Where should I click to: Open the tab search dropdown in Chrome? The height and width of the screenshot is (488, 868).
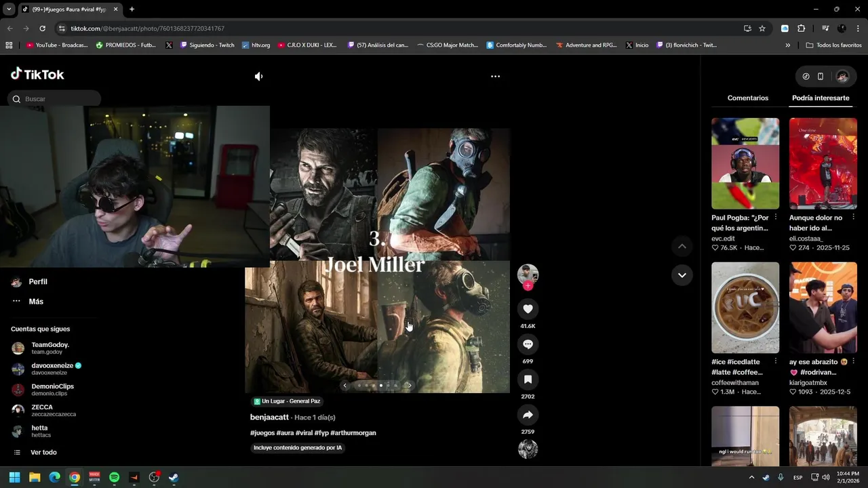pos(9,9)
